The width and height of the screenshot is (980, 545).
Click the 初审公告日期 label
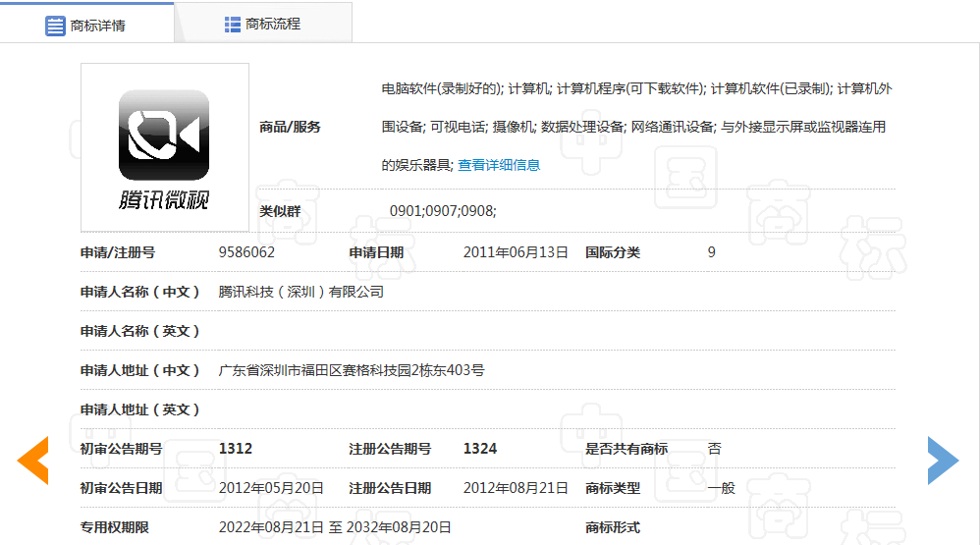121,488
